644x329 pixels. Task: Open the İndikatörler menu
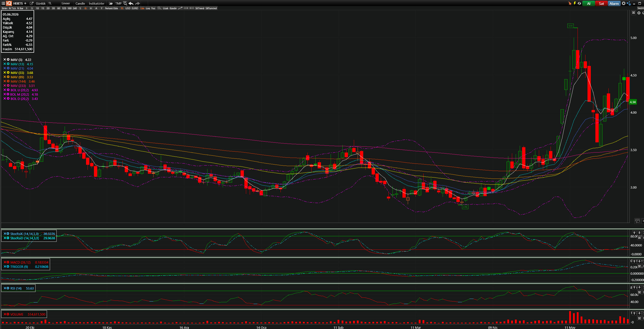(x=96, y=3)
